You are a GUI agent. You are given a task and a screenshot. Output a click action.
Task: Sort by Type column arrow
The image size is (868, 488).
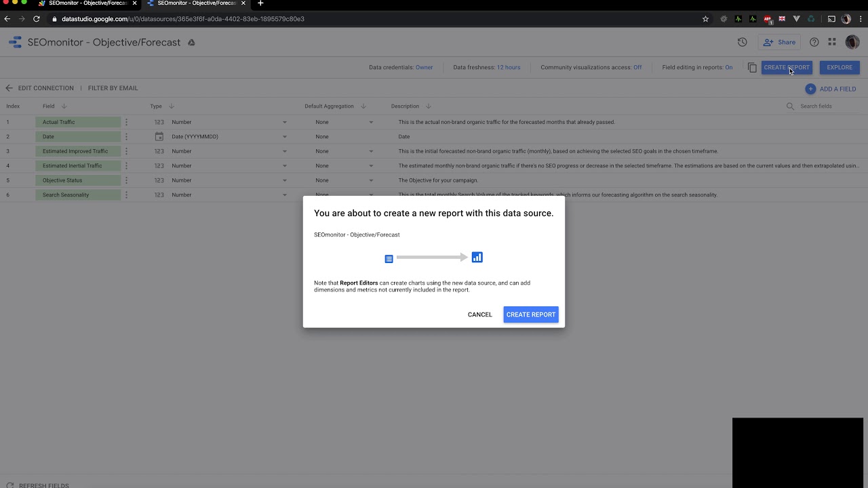pyautogui.click(x=172, y=106)
